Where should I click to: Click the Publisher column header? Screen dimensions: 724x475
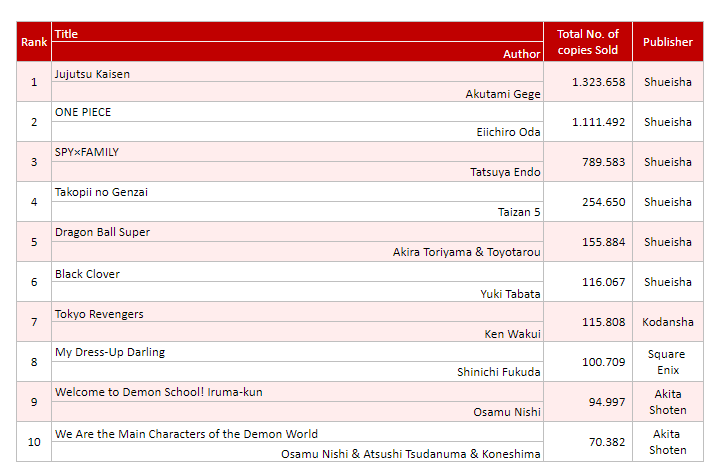click(668, 42)
